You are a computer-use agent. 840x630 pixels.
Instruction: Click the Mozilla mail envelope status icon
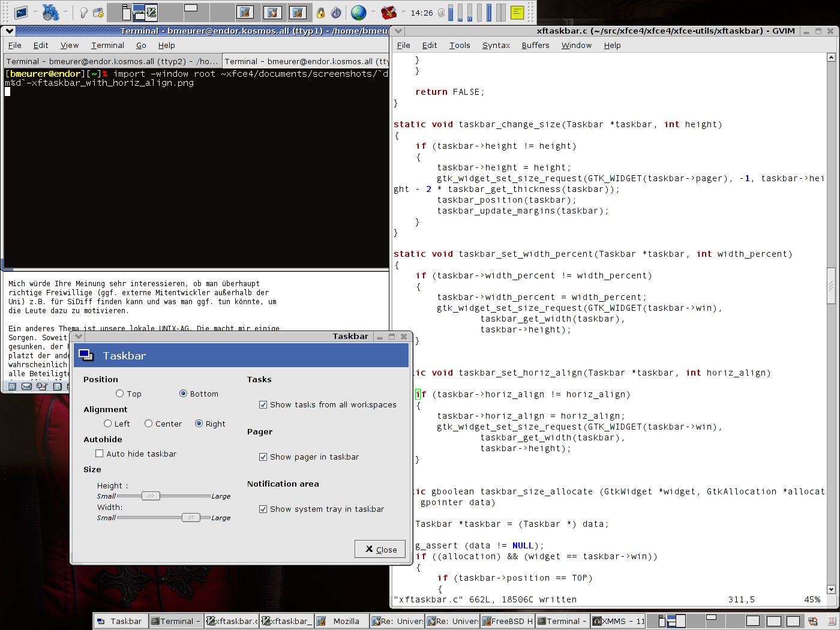coord(26,386)
